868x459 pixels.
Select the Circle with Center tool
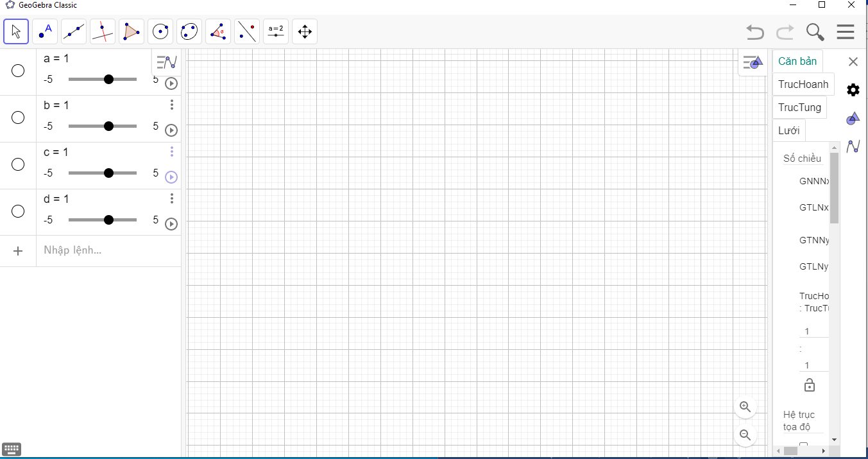click(160, 31)
